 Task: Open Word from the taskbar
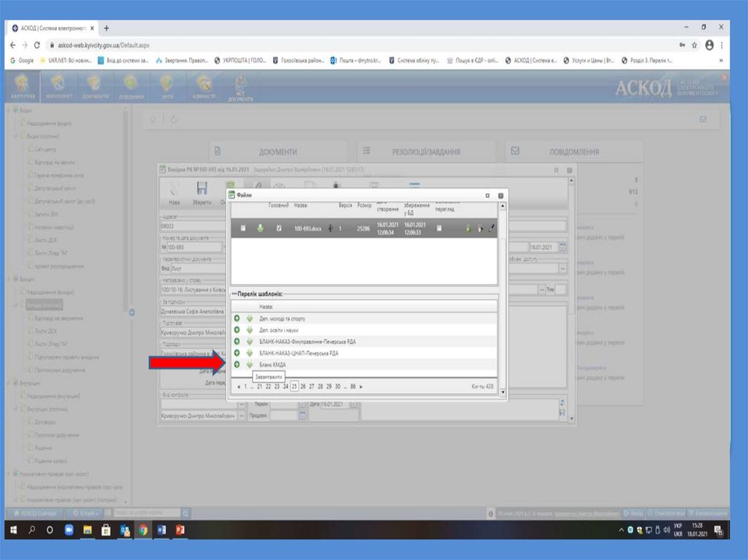(x=161, y=530)
